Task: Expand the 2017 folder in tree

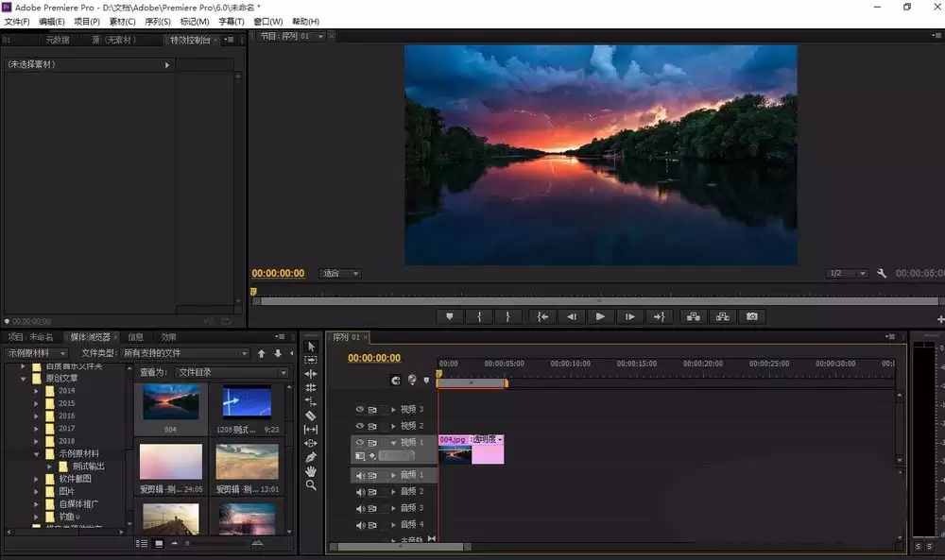Action: click(x=36, y=429)
